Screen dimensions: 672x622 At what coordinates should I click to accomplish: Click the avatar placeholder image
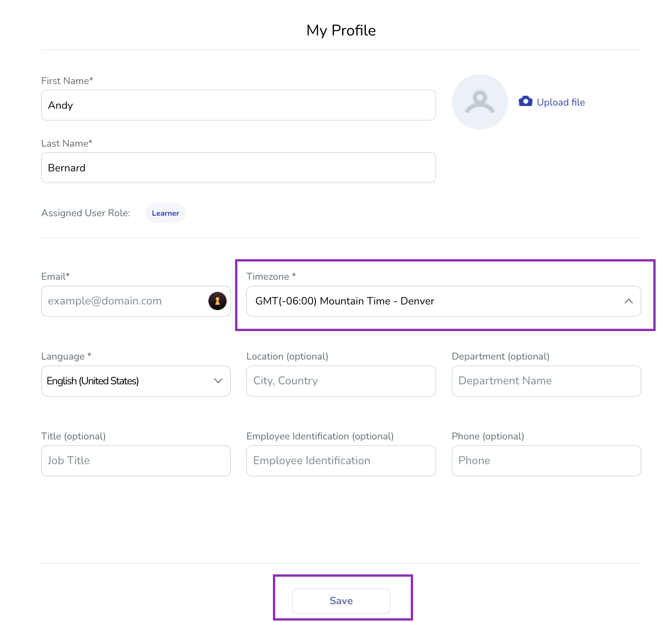click(x=479, y=101)
